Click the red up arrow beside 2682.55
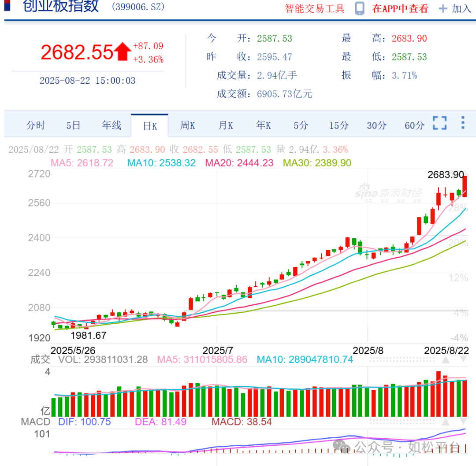 pos(123,52)
